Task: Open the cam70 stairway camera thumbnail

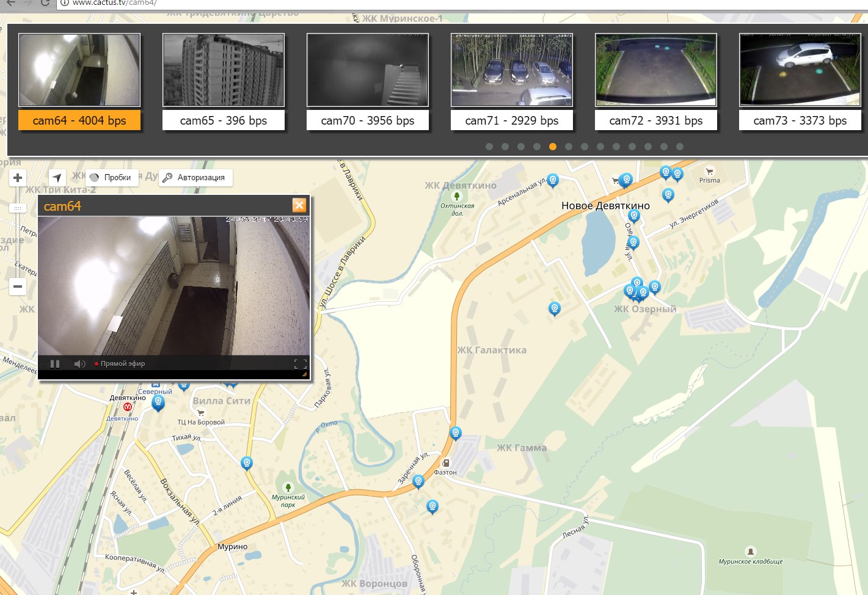Action: (368, 70)
